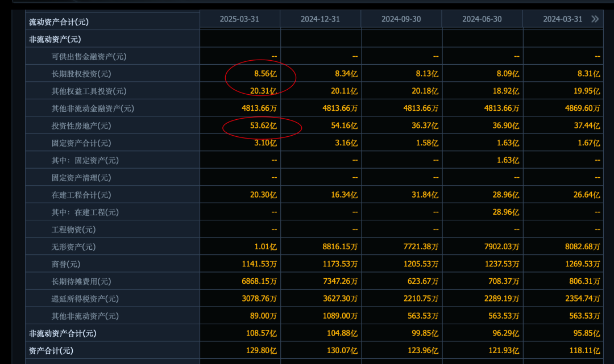Click the 1089.00万 value for 2024-12-31
Screen dimensions: 614x364
[x=340, y=316]
